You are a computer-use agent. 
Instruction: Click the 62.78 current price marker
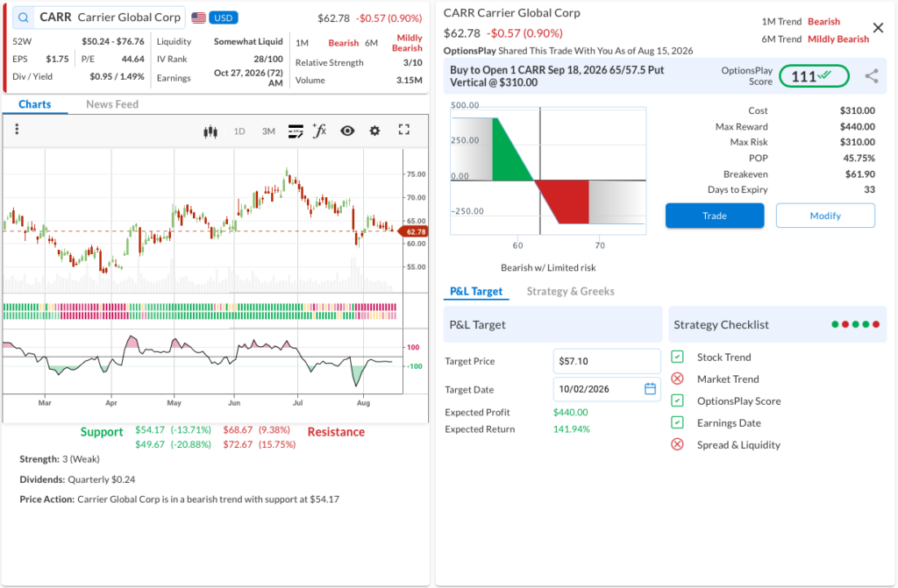pyautogui.click(x=415, y=232)
